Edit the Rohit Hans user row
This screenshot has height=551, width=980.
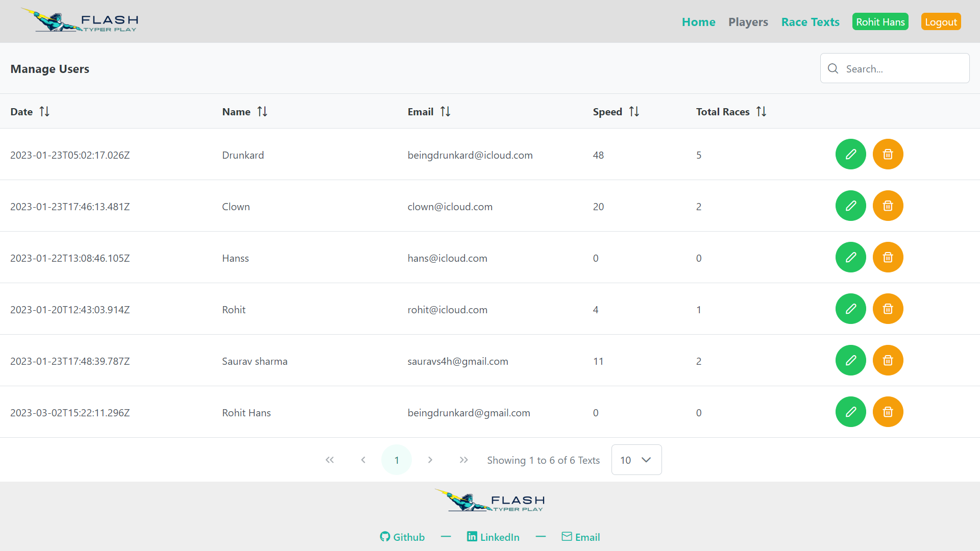point(850,412)
